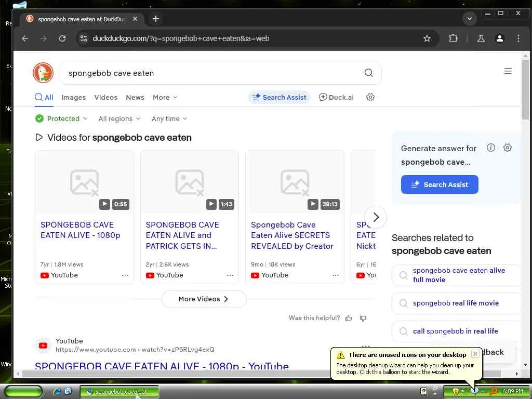Open the Chrome profile icon

tap(499, 38)
